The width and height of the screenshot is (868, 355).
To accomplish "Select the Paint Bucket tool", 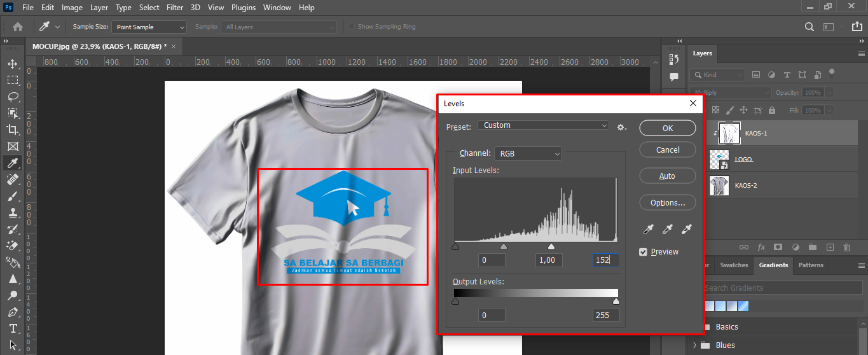I will pos(13,262).
